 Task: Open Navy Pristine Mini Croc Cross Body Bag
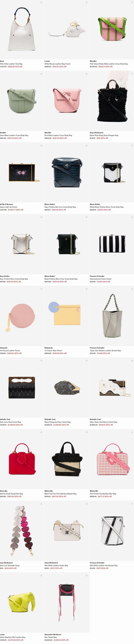[60, 207]
